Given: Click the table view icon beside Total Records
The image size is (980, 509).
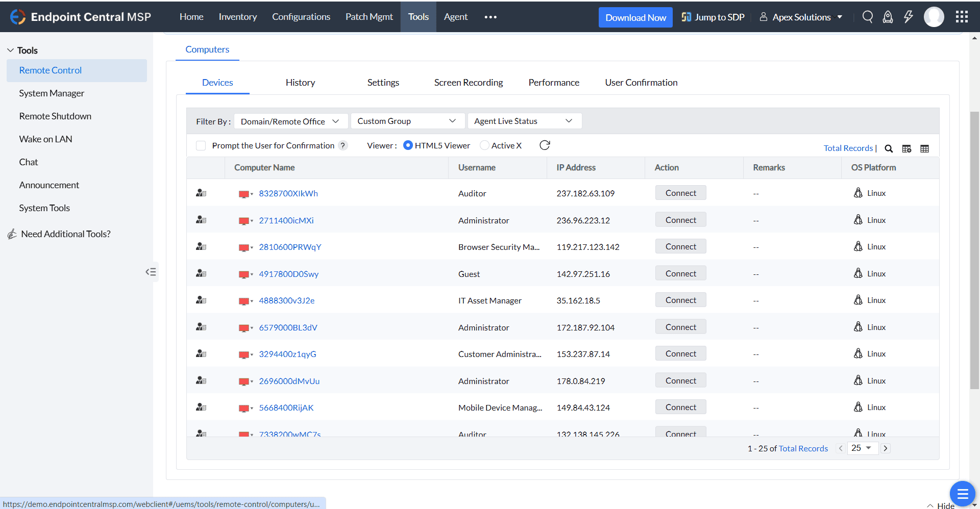Looking at the screenshot, I should pyautogui.click(x=925, y=148).
